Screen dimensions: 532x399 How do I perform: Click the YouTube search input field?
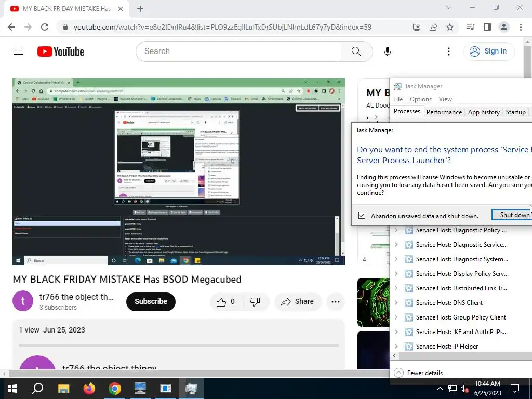238,51
